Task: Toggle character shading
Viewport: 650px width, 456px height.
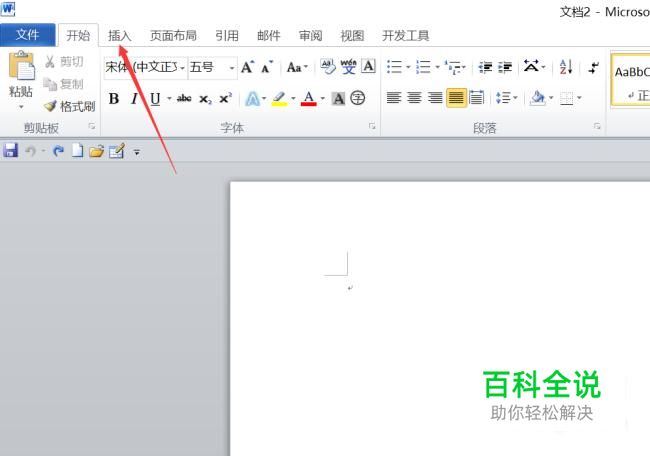Action: pyautogui.click(x=338, y=99)
